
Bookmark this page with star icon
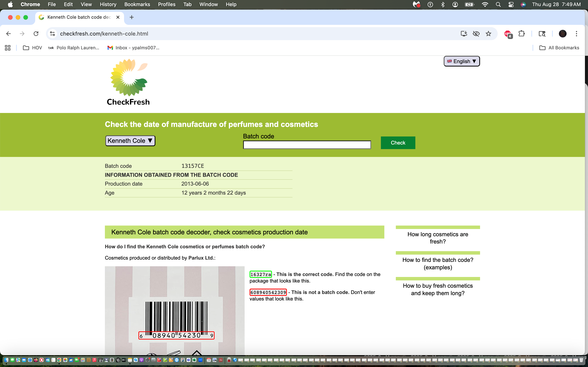488,34
